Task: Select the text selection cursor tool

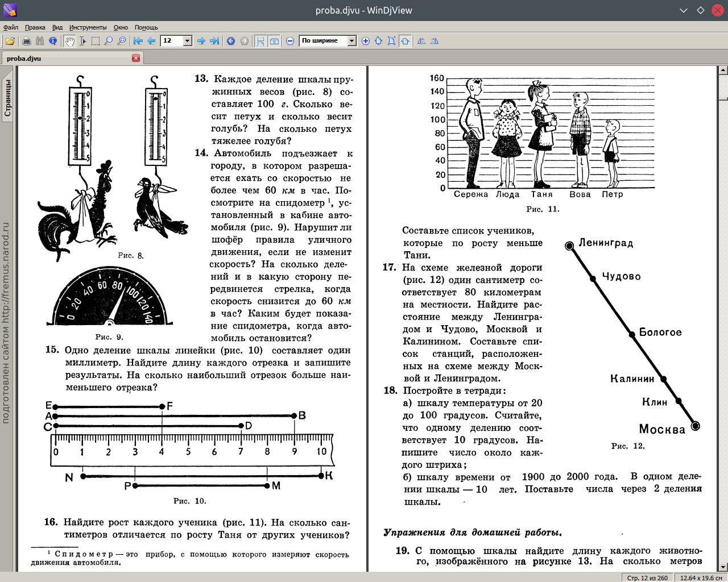Action: click(x=82, y=41)
